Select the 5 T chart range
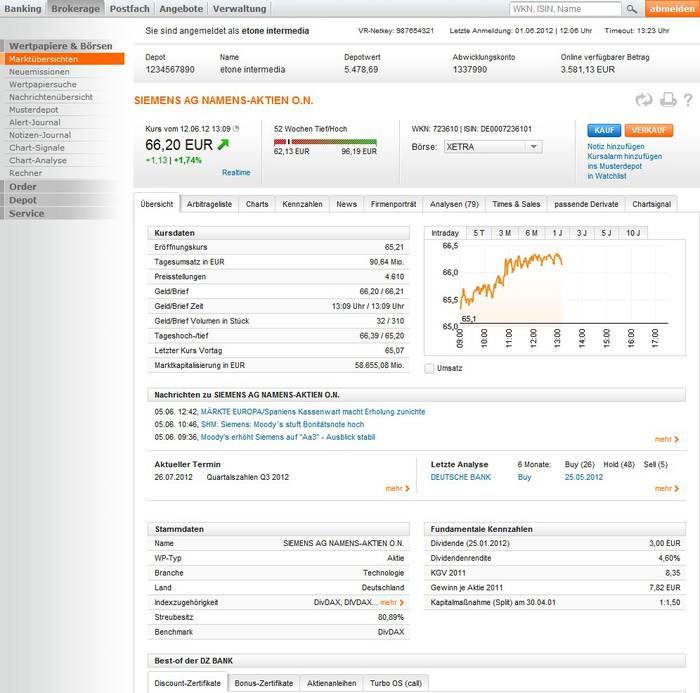700x693 pixels. coord(479,233)
